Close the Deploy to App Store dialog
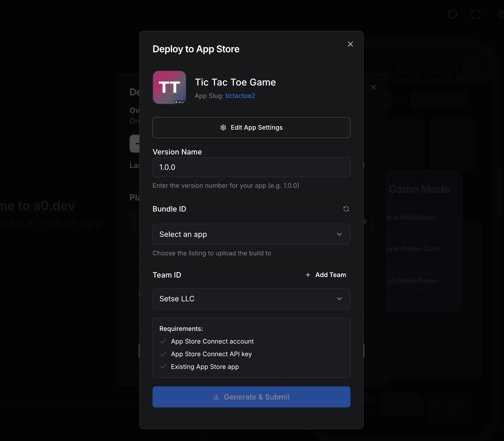Viewport: 504px width, 441px height. pyautogui.click(x=350, y=44)
